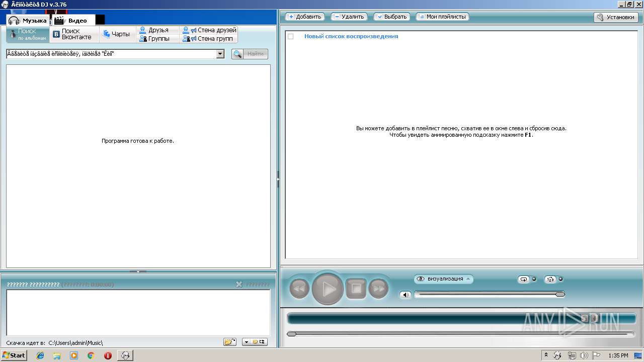644x362 pixels.
Task: Launch Google Chrome from taskbar
Action: pos(91,355)
